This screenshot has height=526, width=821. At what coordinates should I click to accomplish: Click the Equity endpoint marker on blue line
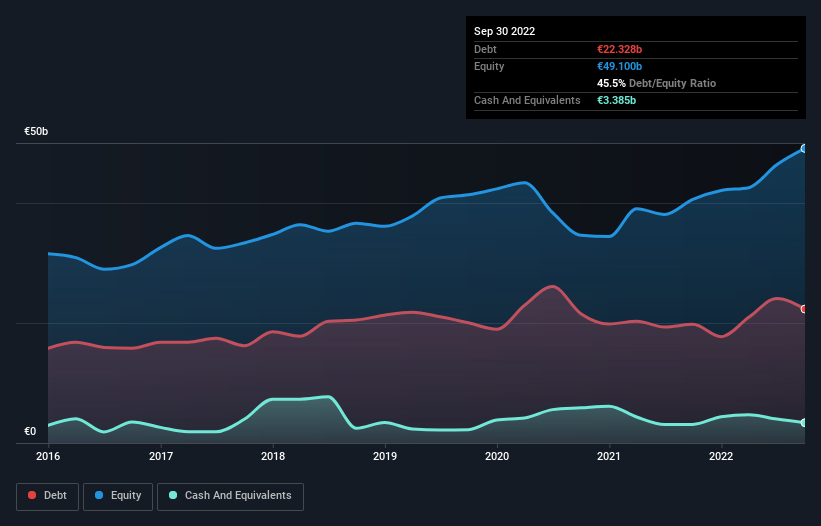(804, 149)
